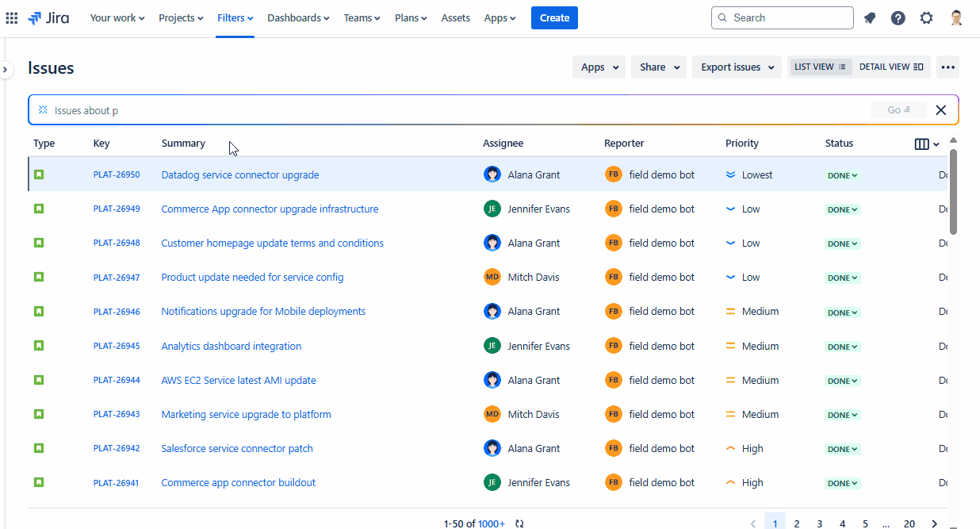Open the notifications icon

pyautogui.click(x=870, y=17)
